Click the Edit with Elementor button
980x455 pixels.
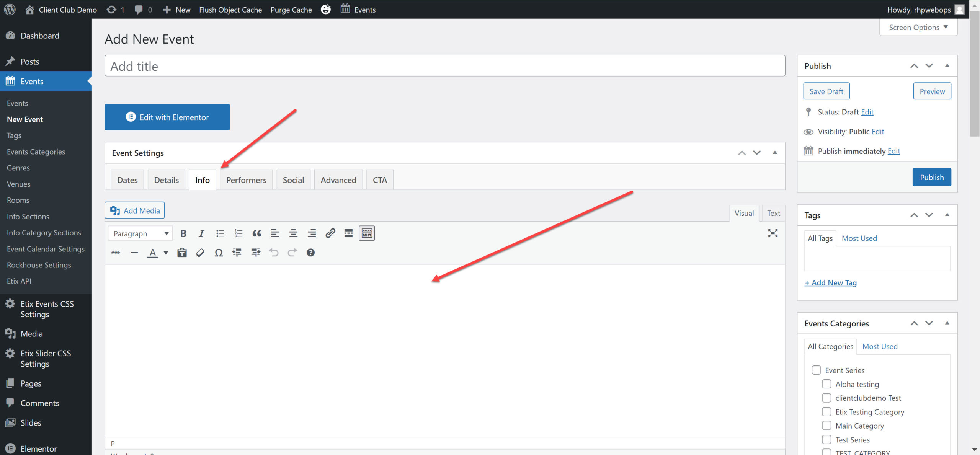[x=167, y=117]
